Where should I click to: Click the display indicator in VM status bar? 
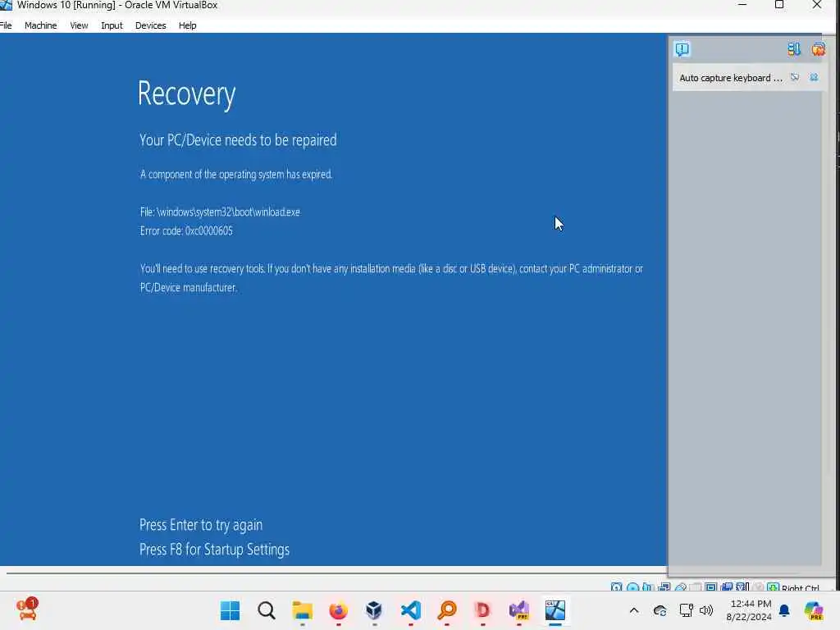coord(711,587)
